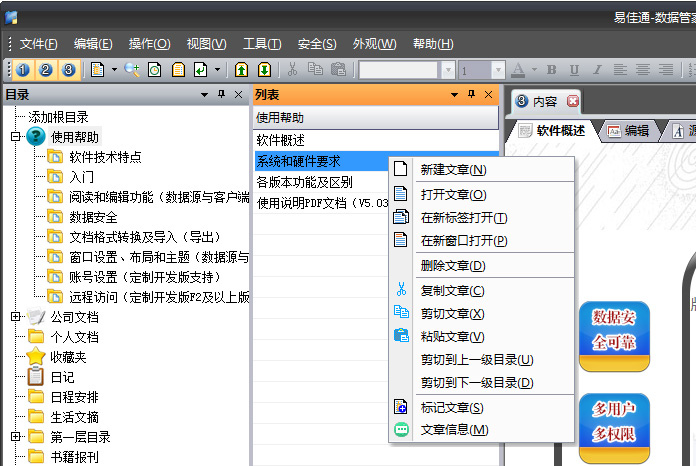Toggle the pin on the 目录 panel
This screenshot has width=696, height=466.
221,95
